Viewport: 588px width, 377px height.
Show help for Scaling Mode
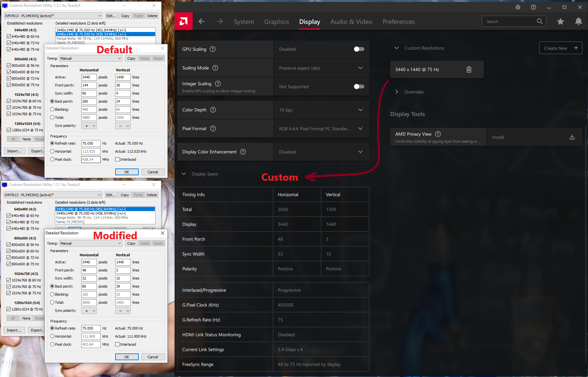click(x=215, y=68)
